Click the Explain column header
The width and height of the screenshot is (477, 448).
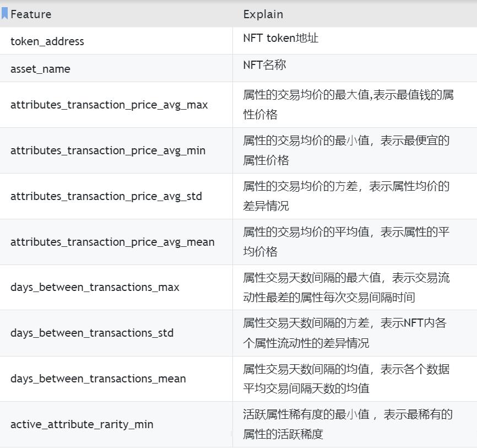[263, 14]
